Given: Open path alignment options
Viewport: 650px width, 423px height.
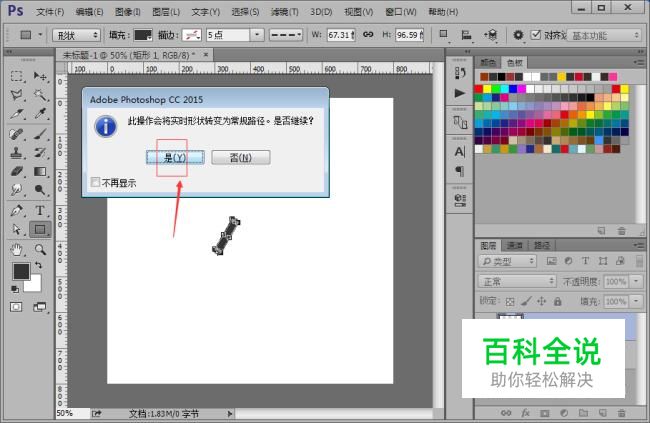Looking at the screenshot, I should click(x=466, y=35).
